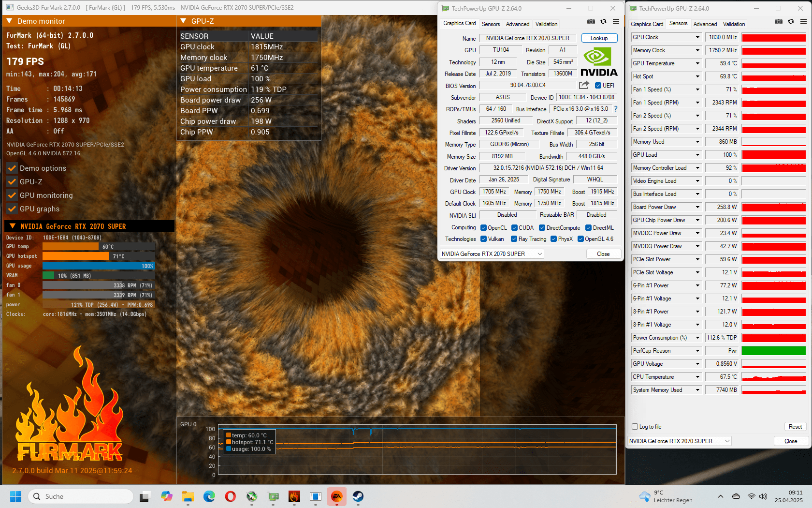This screenshot has height=508, width=812.
Task: Open OneDrive cloud icon in system tray
Action: coord(736,496)
